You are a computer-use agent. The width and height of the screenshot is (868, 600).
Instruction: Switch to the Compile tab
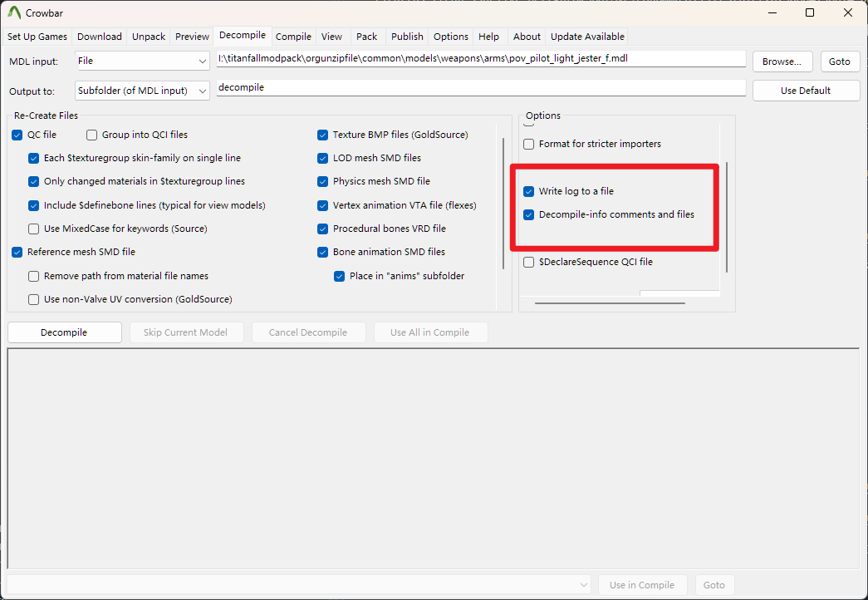pyautogui.click(x=293, y=37)
